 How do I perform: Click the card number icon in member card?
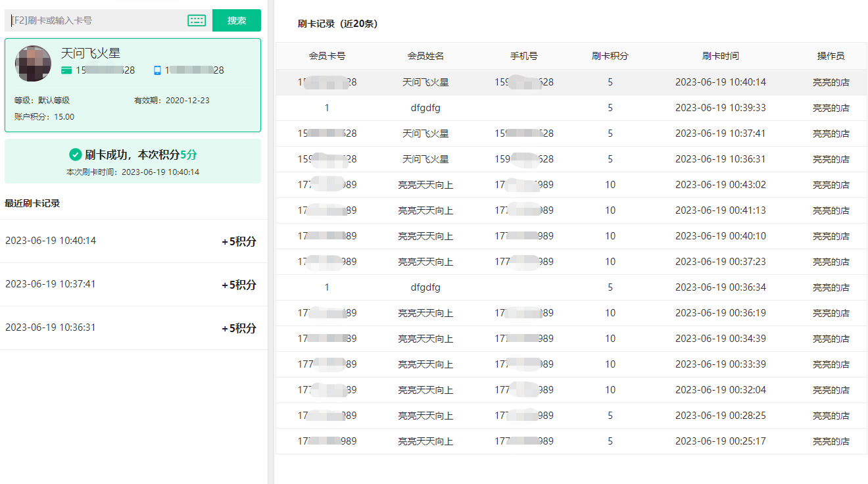click(x=66, y=70)
